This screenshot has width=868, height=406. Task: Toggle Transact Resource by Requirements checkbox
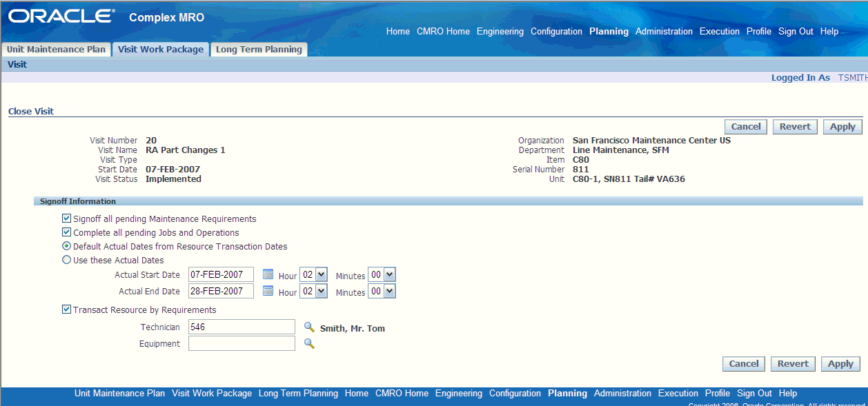(67, 309)
